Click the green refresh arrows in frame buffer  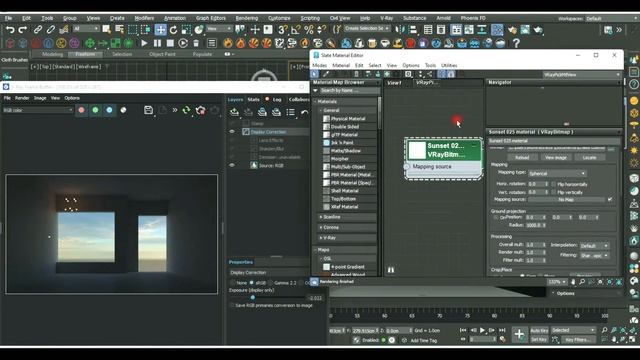pyautogui.click(x=187, y=110)
